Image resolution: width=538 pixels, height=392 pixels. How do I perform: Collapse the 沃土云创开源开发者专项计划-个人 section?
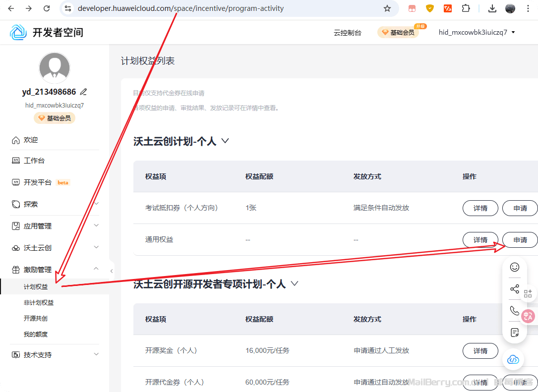(x=295, y=284)
